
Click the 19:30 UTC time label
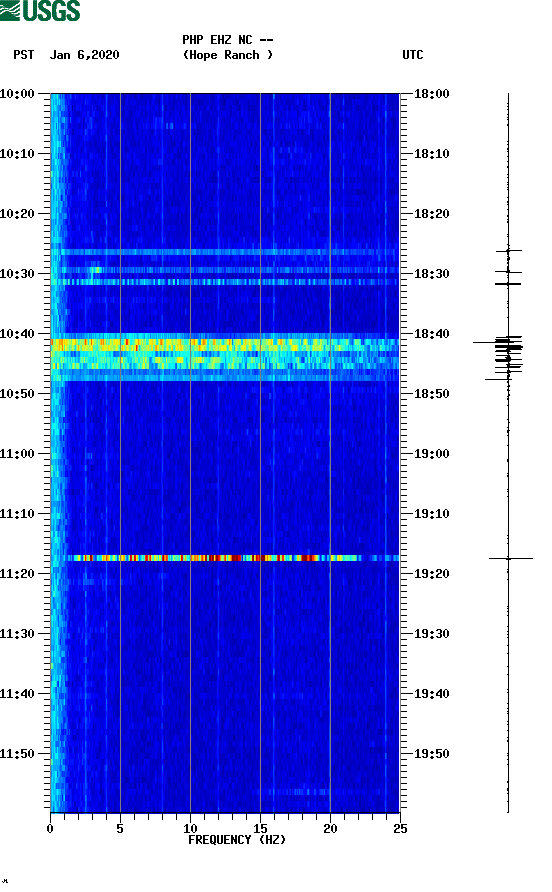click(x=431, y=634)
